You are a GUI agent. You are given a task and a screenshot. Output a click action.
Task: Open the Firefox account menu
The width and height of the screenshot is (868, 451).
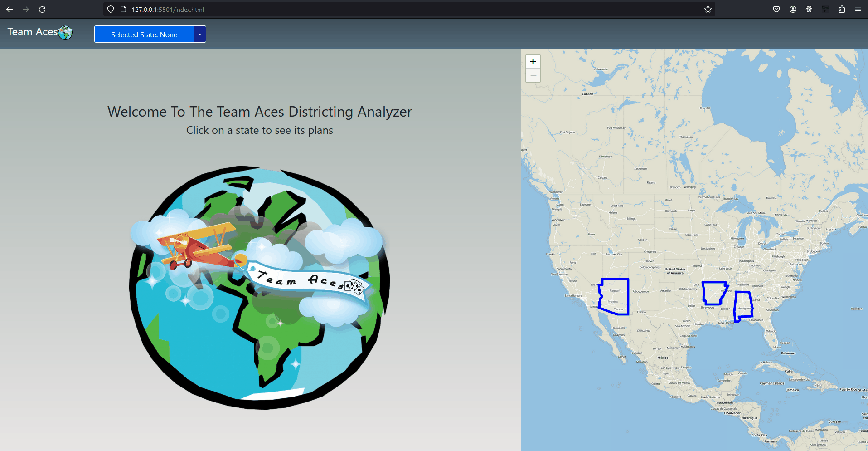[x=793, y=9]
